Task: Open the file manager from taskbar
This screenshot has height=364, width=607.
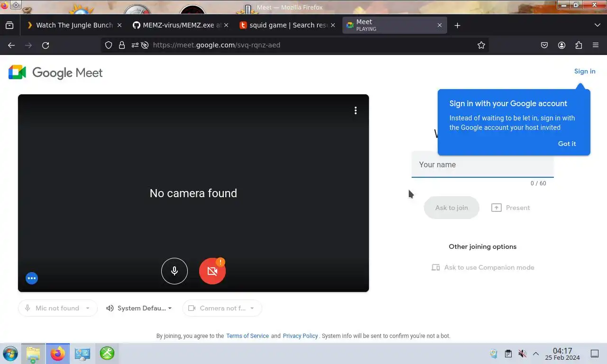Action: coord(33,354)
